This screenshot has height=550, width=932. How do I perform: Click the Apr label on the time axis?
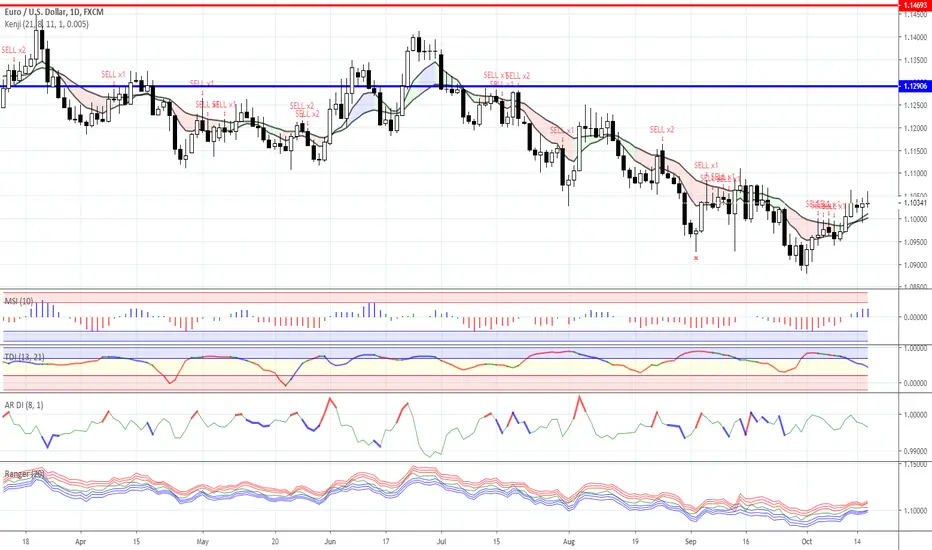pyautogui.click(x=81, y=542)
